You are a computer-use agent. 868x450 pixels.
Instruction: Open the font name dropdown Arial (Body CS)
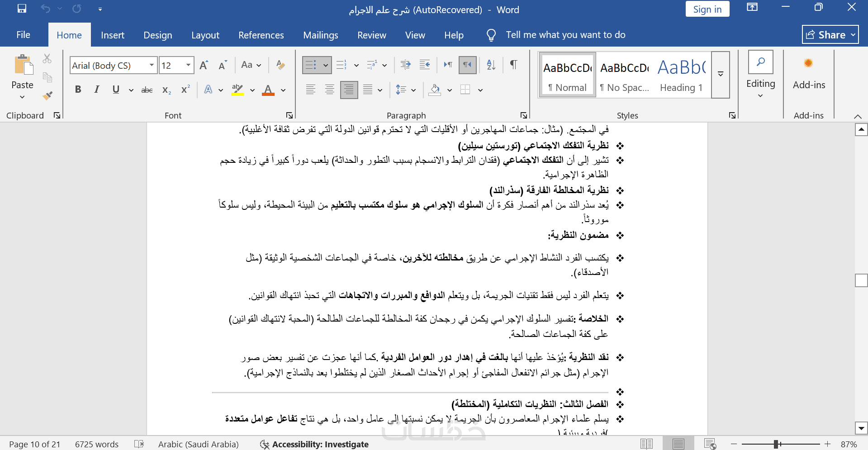pos(152,65)
